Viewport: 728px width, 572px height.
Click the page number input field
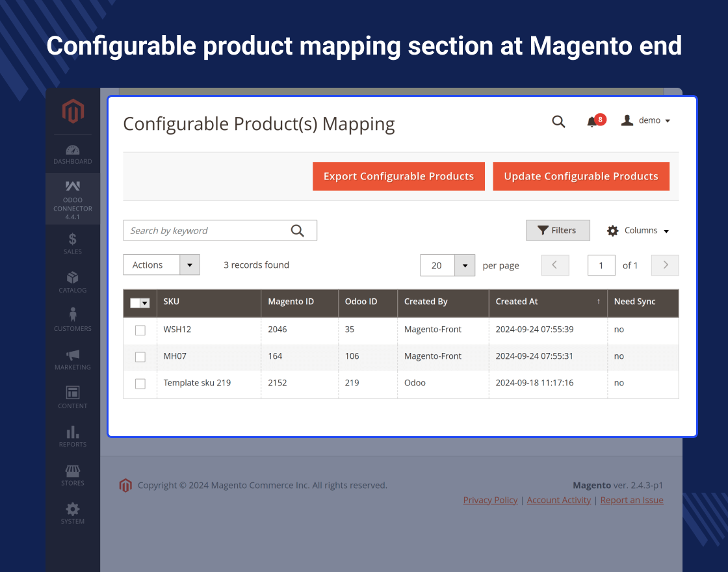(601, 265)
